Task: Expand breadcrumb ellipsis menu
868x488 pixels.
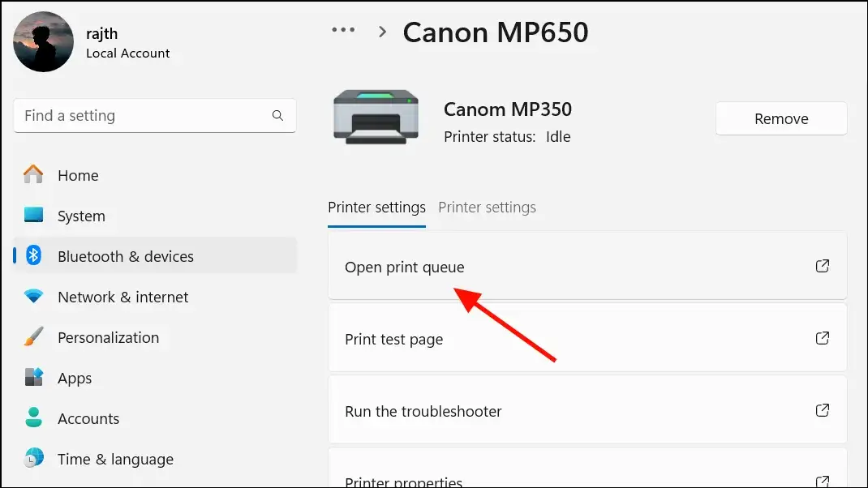Action: (x=343, y=30)
